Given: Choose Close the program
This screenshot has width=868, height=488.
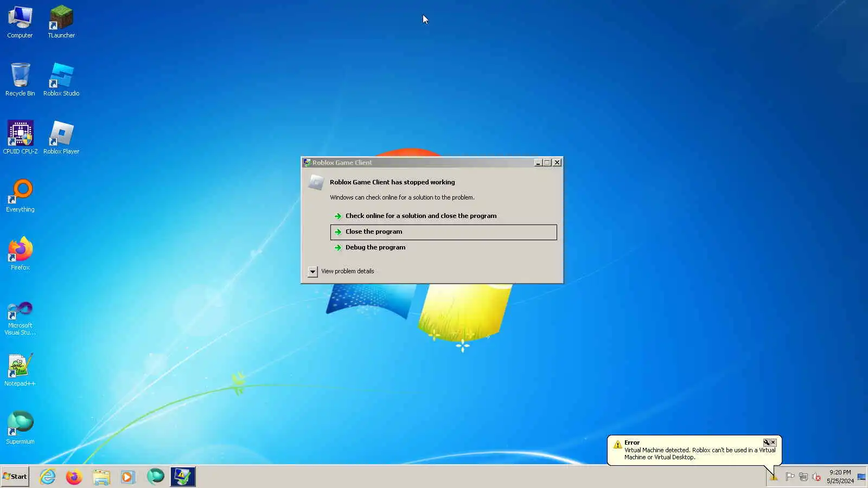Looking at the screenshot, I should pos(443,232).
